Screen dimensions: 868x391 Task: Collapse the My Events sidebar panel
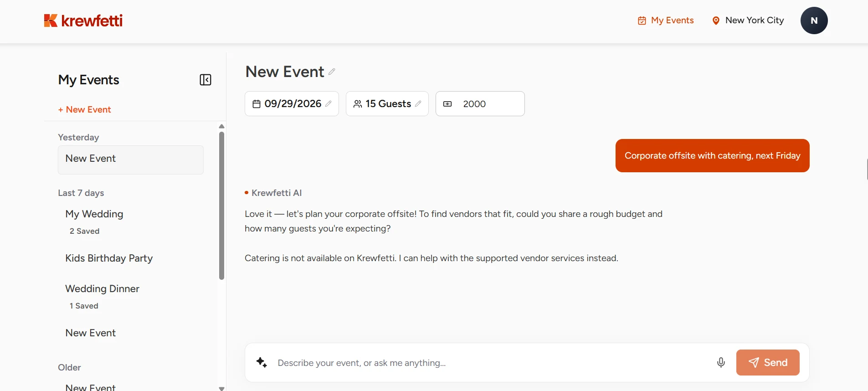point(205,80)
